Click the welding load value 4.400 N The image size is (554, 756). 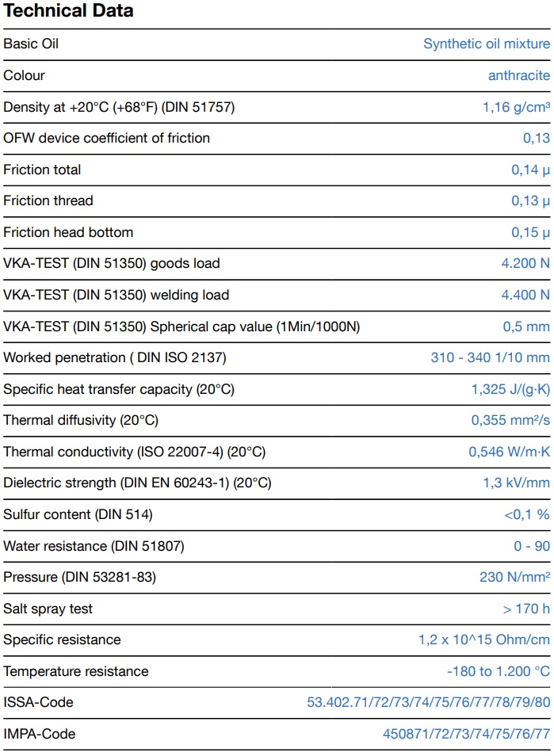point(525,296)
